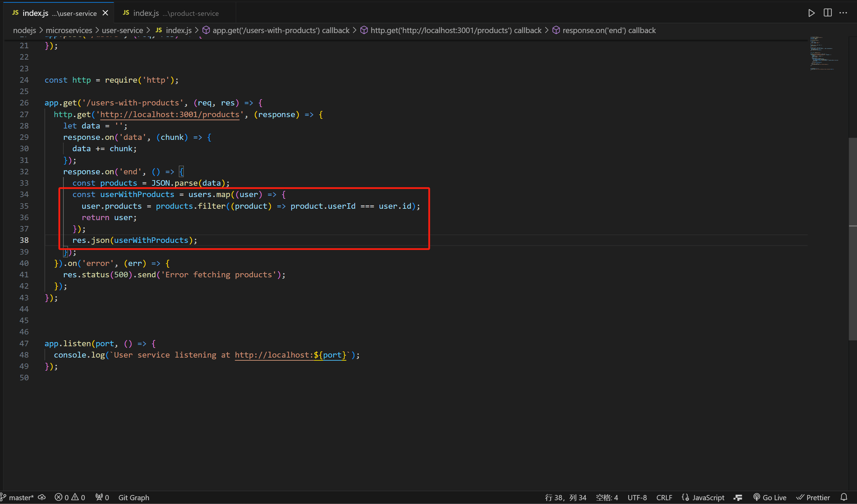Image resolution: width=857 pixels, height=504 pixels.
Task: Open the user-service breadcrumb folder
Action: (122, 30)
